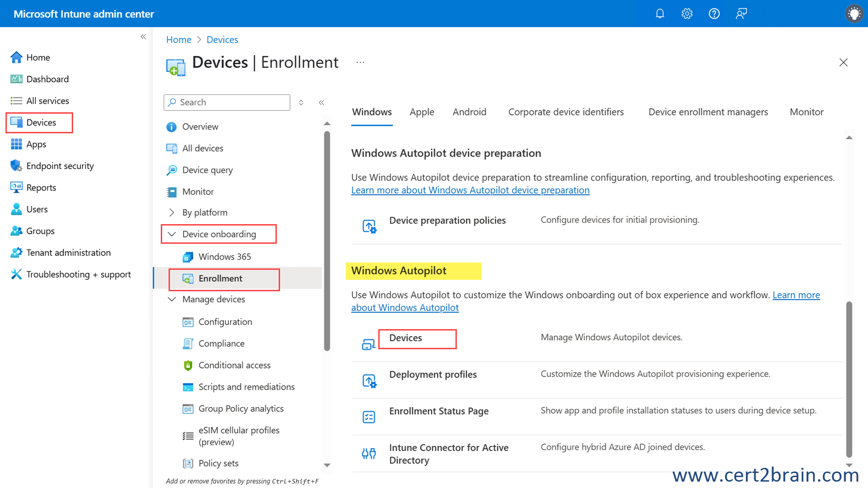Image resolution: width=868 pixels, height=488 pixels.
Task: Click the All services list icon
Action: tap(16, 100)
